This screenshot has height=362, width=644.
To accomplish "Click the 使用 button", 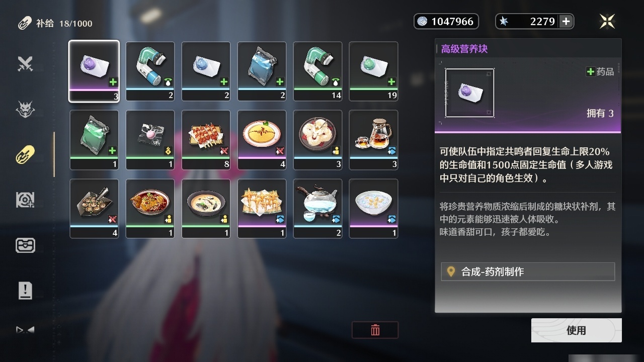I will 576,330.
